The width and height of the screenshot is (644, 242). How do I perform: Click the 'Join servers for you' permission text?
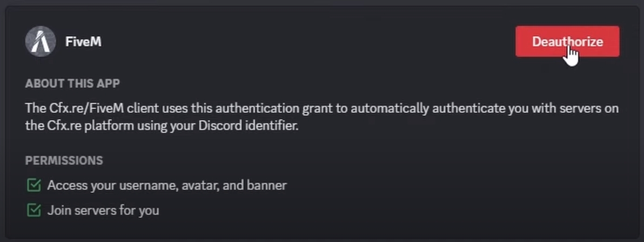click(103, 210)
